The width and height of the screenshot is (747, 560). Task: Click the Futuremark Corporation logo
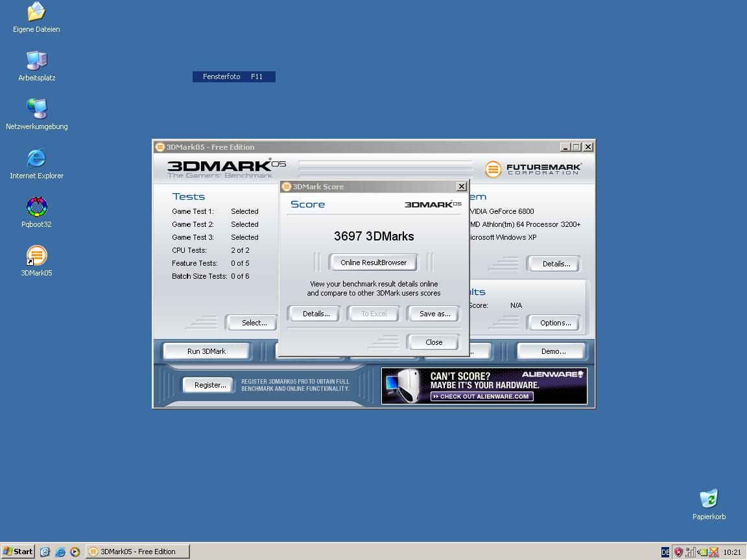[533, 169]
